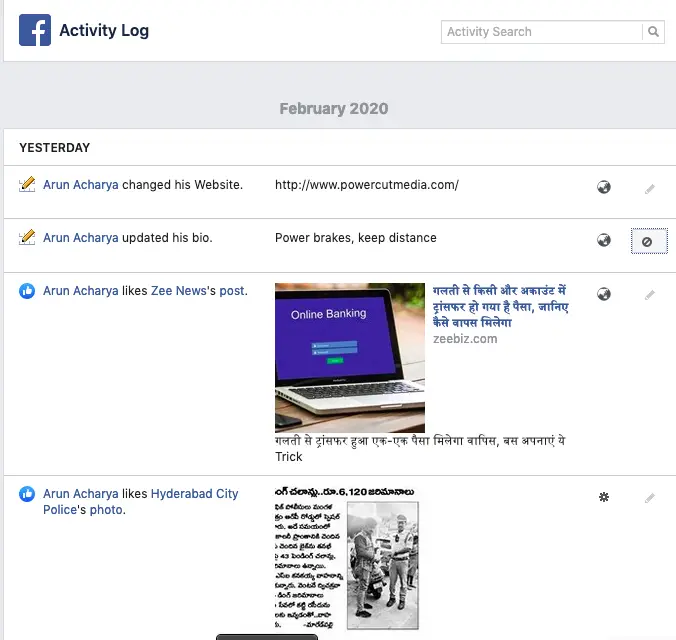Click the Facebook logo icon

tap(35, 30)
